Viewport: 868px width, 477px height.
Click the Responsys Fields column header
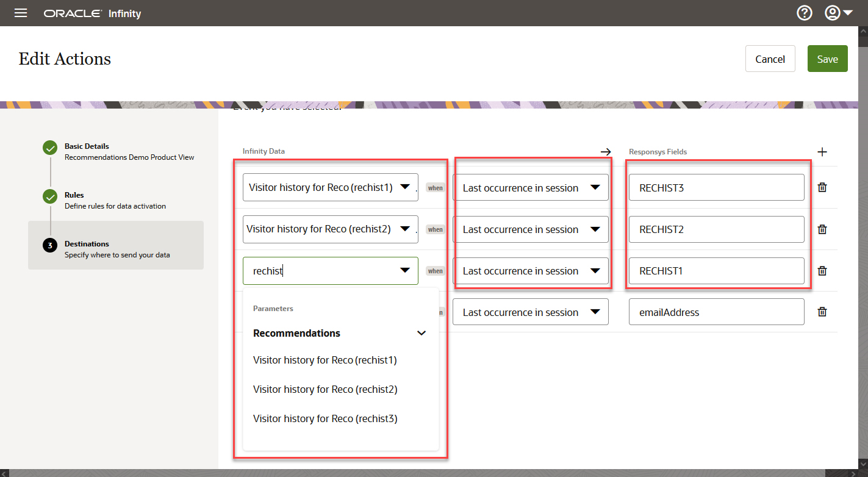(x=658, y=151)
